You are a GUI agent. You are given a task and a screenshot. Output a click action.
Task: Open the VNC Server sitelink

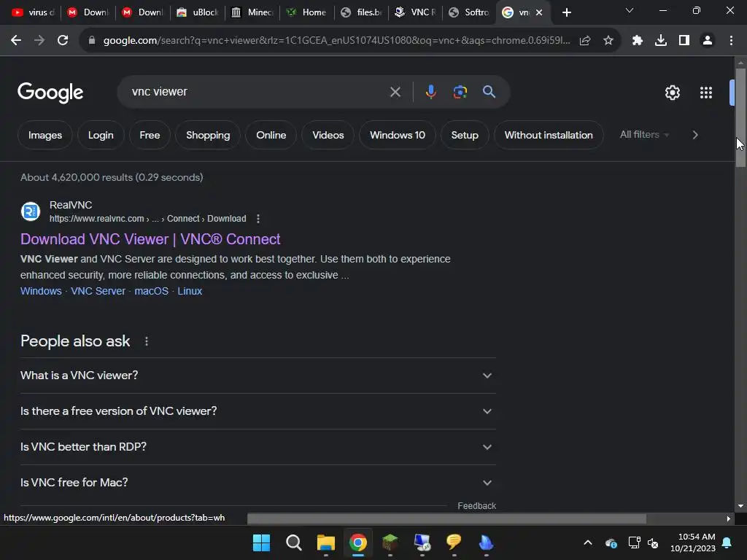[98, 291]
